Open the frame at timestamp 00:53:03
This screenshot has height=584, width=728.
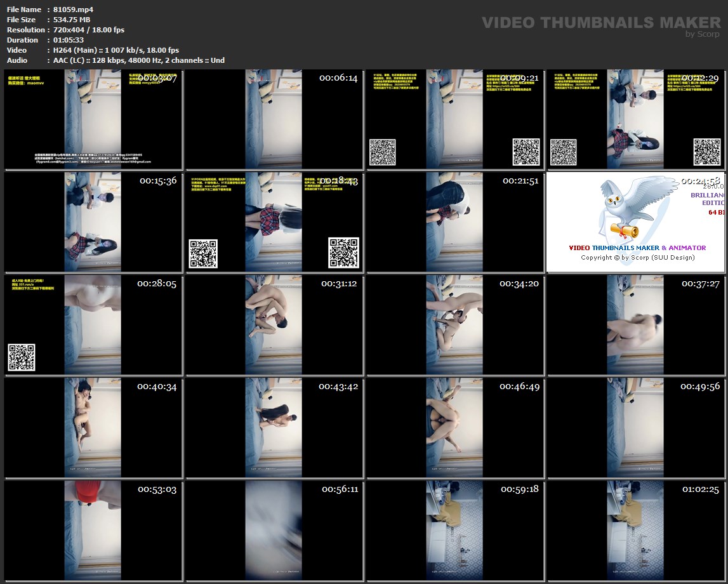[x=93, y=531]
